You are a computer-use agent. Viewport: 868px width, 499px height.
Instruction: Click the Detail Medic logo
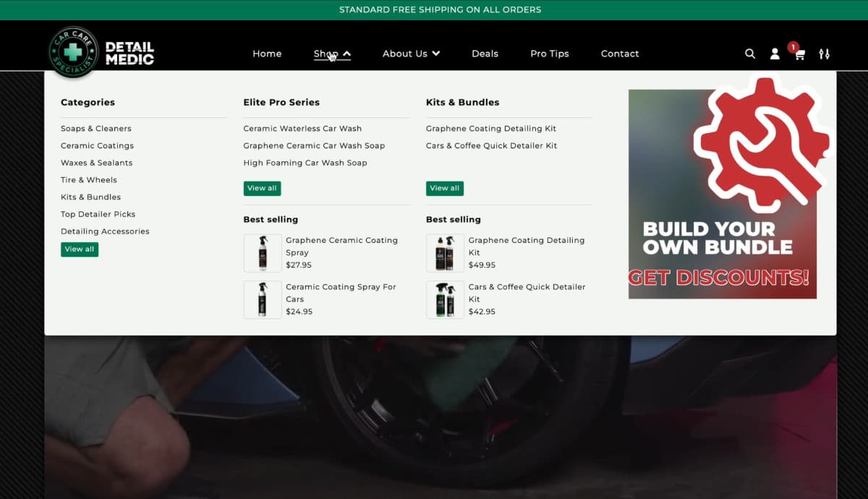pyautogui.click(x=102, y=53)
